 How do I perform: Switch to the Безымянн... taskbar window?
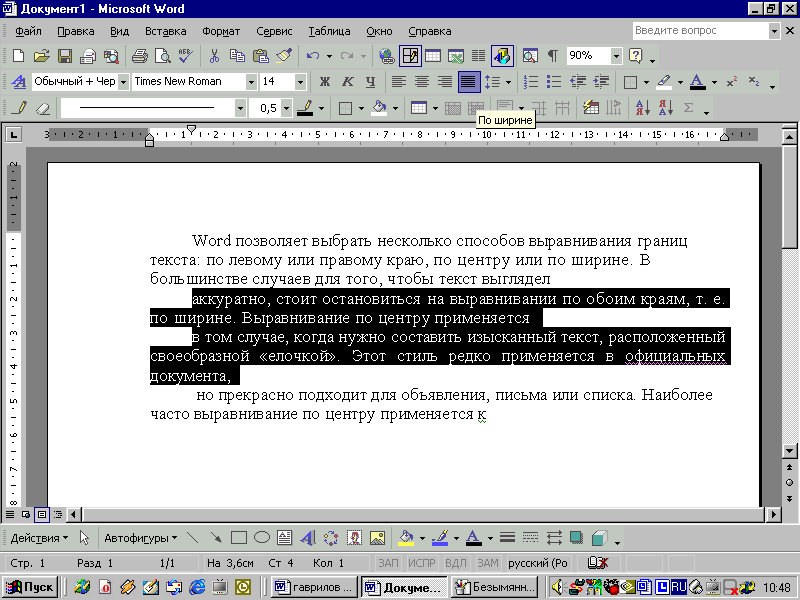495,587
